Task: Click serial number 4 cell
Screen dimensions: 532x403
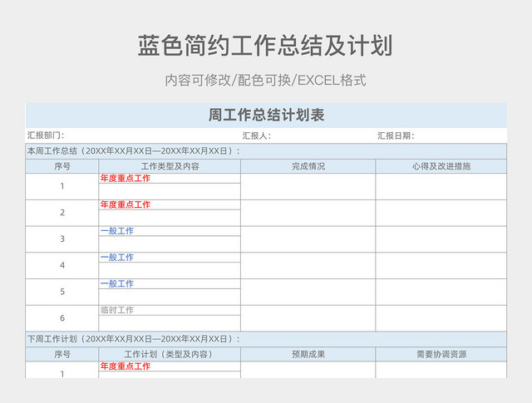Action: [62, 266]
